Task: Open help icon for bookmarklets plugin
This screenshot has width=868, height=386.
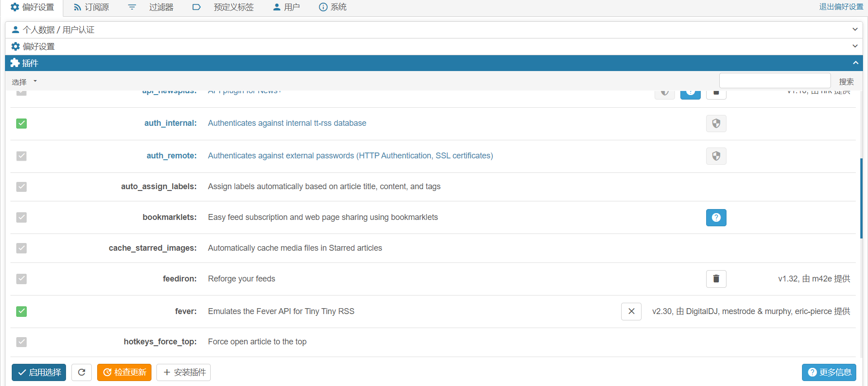Action: coord(716,218)
